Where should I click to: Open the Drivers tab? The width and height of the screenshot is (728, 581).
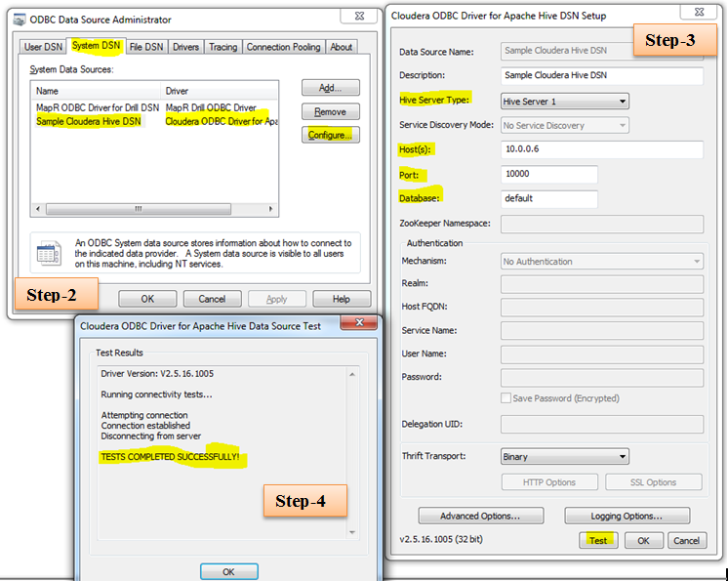185,47
